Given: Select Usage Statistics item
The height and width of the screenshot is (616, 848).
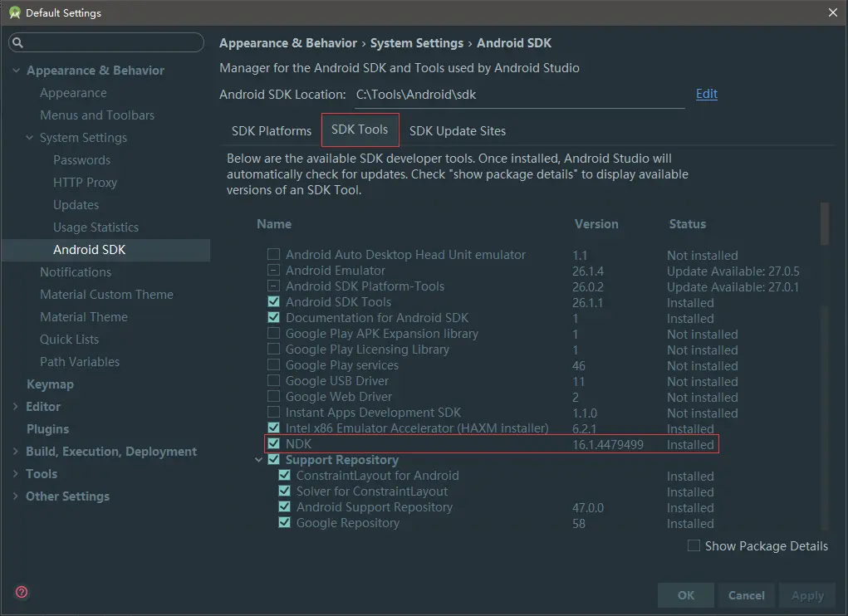Looking at the screenshot, I should pos(96,227).
